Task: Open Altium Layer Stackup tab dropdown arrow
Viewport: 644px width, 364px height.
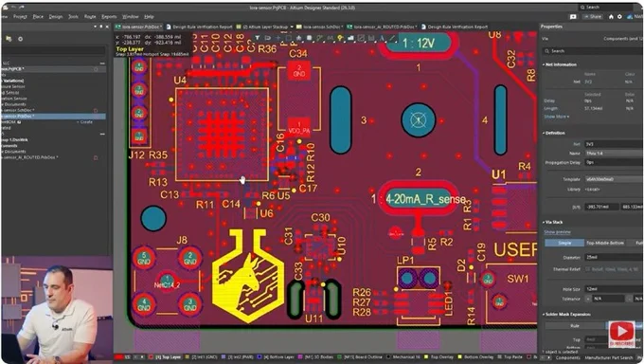Action: click(x=292, y=27)
